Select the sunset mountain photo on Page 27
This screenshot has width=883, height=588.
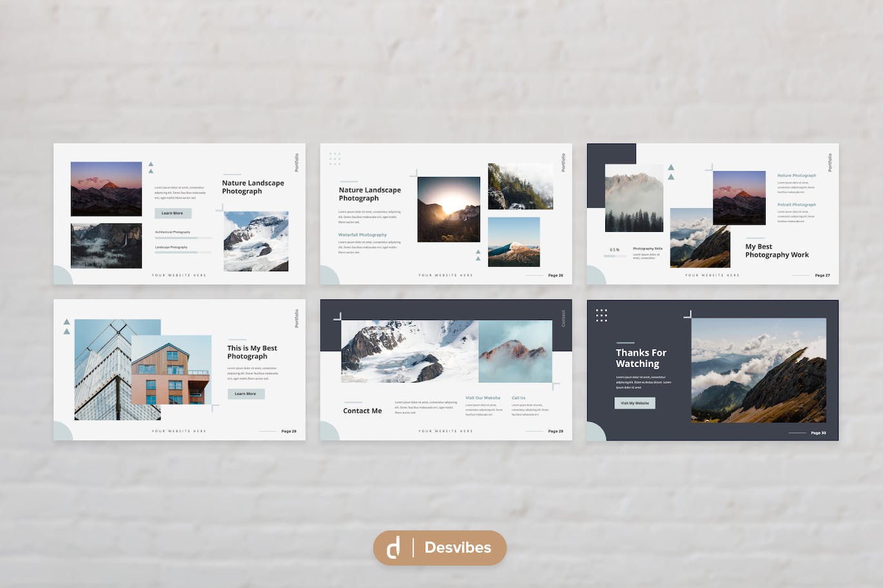pos(739,198)
